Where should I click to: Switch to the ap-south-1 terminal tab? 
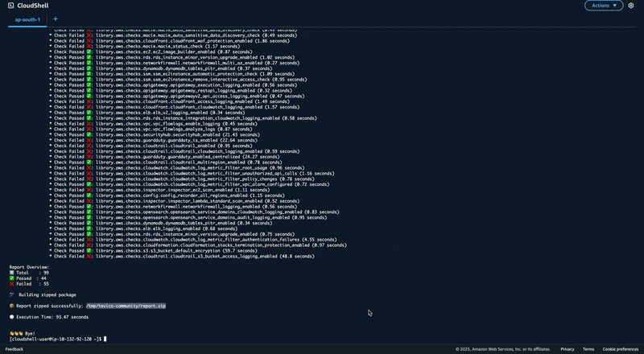[28, 19]
